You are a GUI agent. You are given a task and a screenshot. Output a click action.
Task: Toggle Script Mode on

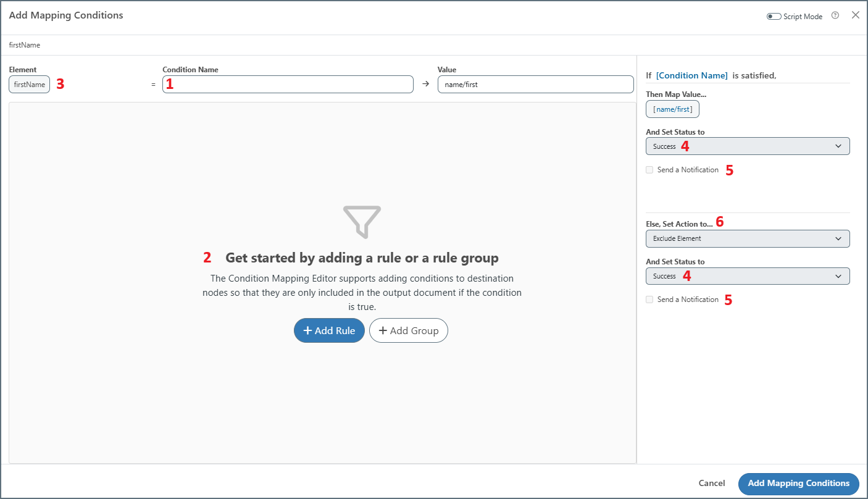[774, 16]
